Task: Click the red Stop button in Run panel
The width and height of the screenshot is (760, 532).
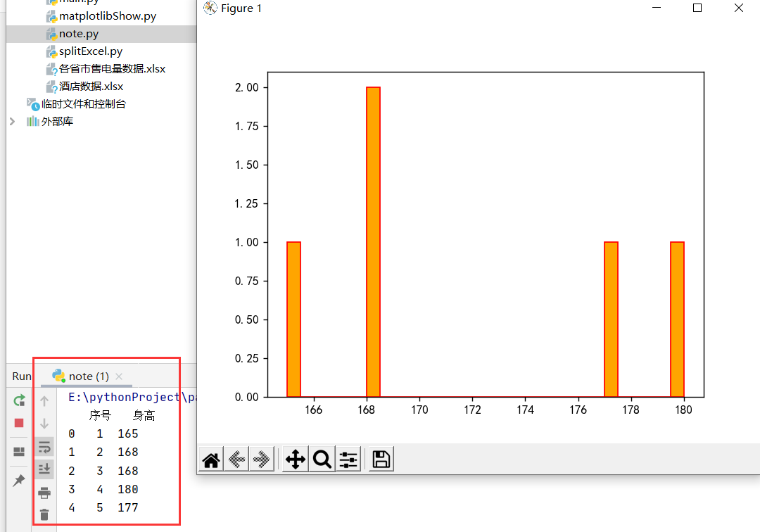Action: coord(20,423)
